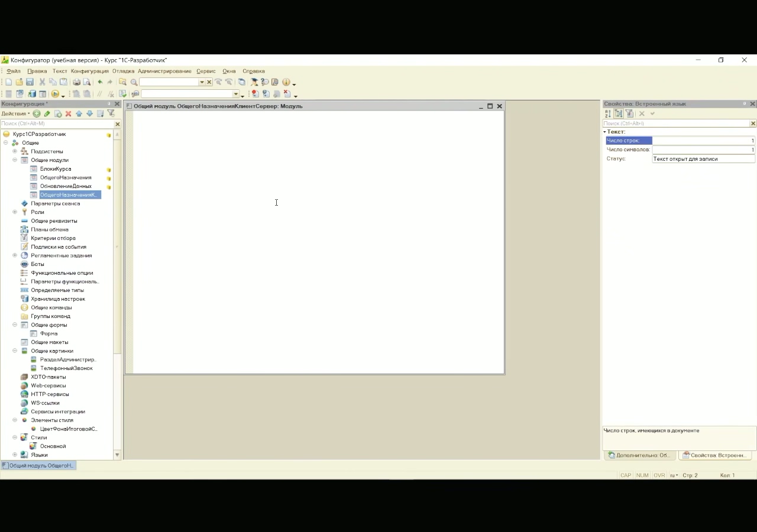Select the Функциональные опции tree item
This screenshot has width=757, height=532.
point(62,273)
